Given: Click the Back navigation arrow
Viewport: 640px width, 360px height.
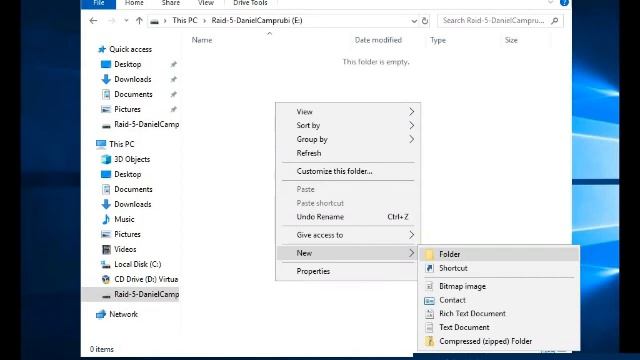Looking at the screenshot, I should [x=93, y=20].
